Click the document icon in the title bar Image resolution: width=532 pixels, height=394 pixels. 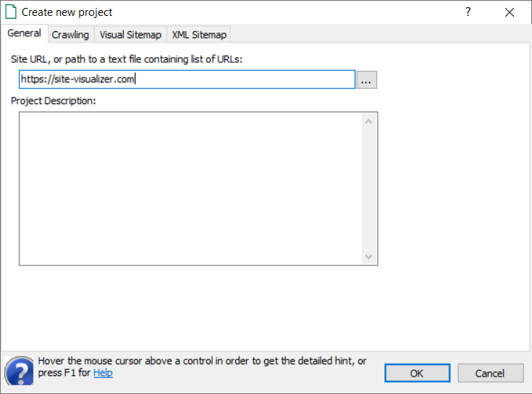(11, 12)
